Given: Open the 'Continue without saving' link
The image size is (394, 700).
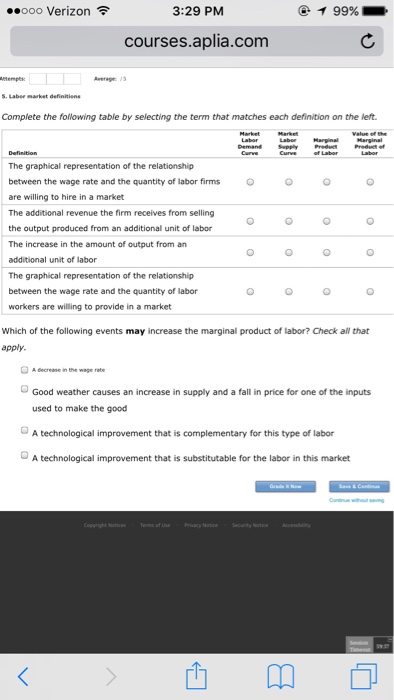Looking at the screenshot, I should [x=357, y=500].
